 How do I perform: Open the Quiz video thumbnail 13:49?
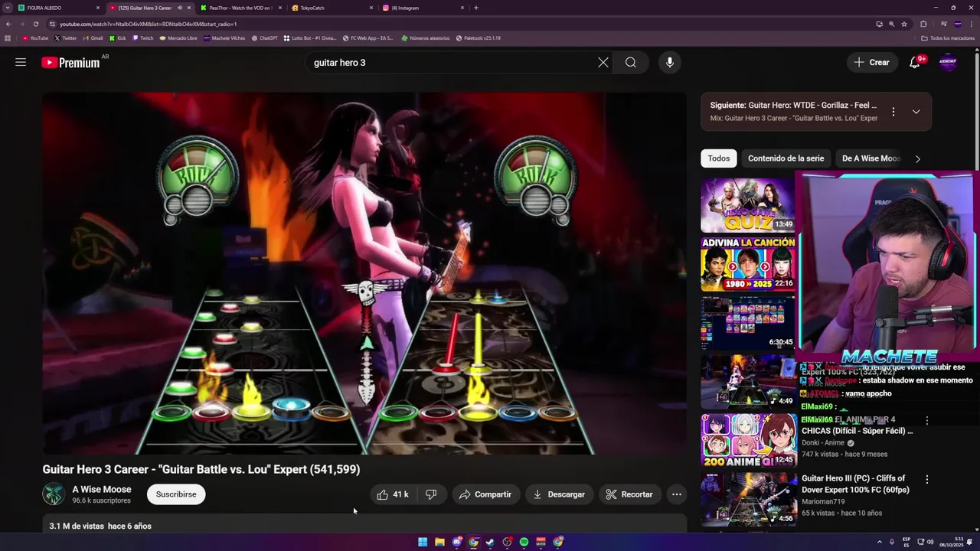(x=748, y=205)
